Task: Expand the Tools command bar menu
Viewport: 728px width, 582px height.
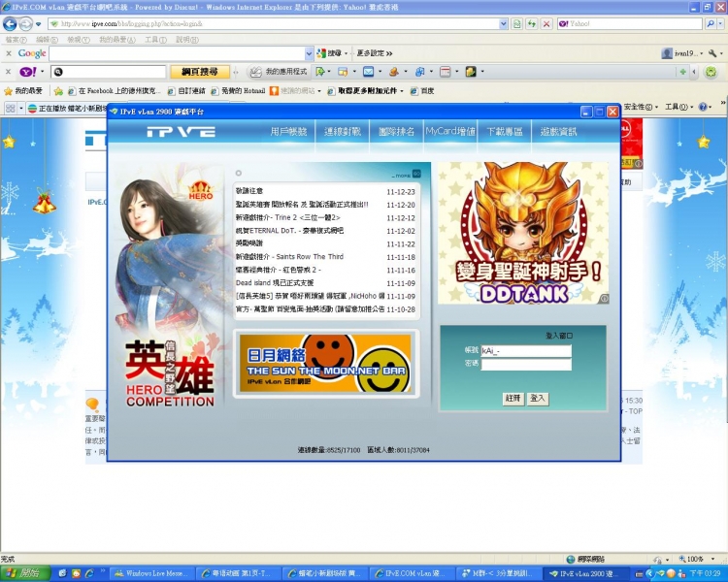Action: 678,108
